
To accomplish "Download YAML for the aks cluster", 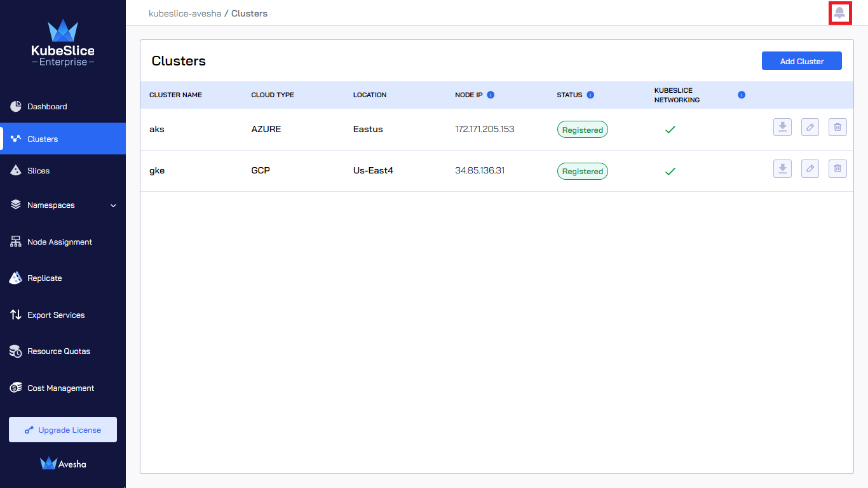I will click(x=782, y=127).
